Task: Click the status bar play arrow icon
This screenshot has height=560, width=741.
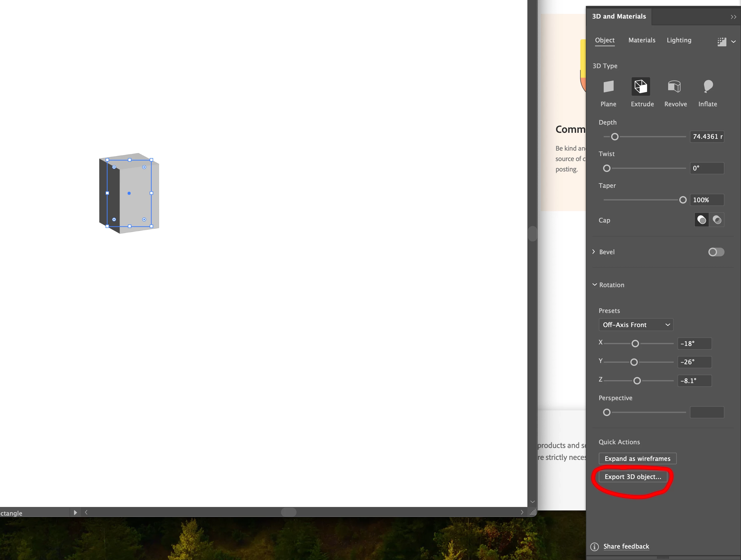Action: (75, 512)
